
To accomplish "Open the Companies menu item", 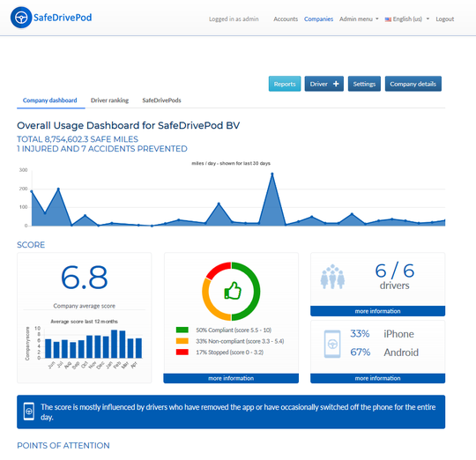I will tap(318, 19).
